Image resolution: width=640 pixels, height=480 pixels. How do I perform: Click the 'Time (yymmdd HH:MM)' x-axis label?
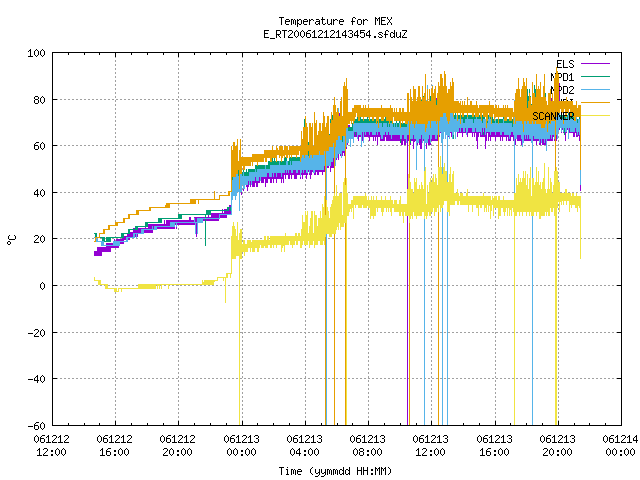[x=335, y=471]
